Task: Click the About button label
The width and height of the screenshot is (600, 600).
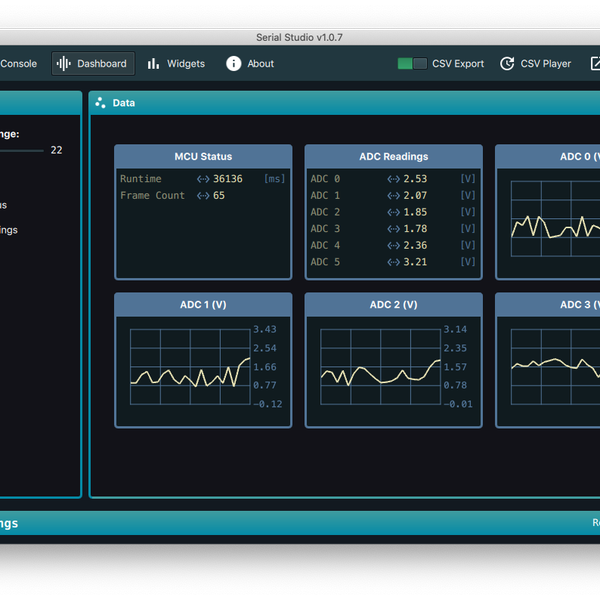Action: click(261, 64)
